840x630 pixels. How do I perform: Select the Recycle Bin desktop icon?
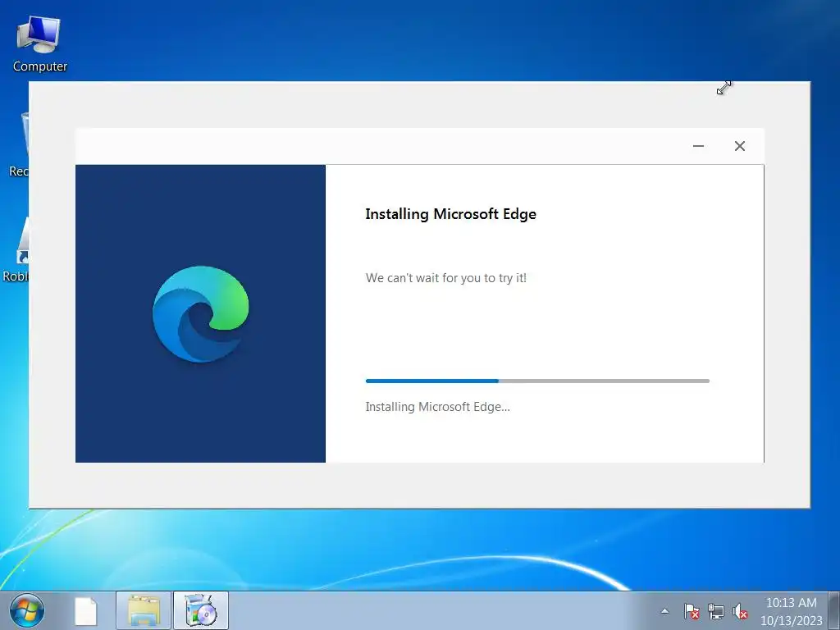click(20, 144)
